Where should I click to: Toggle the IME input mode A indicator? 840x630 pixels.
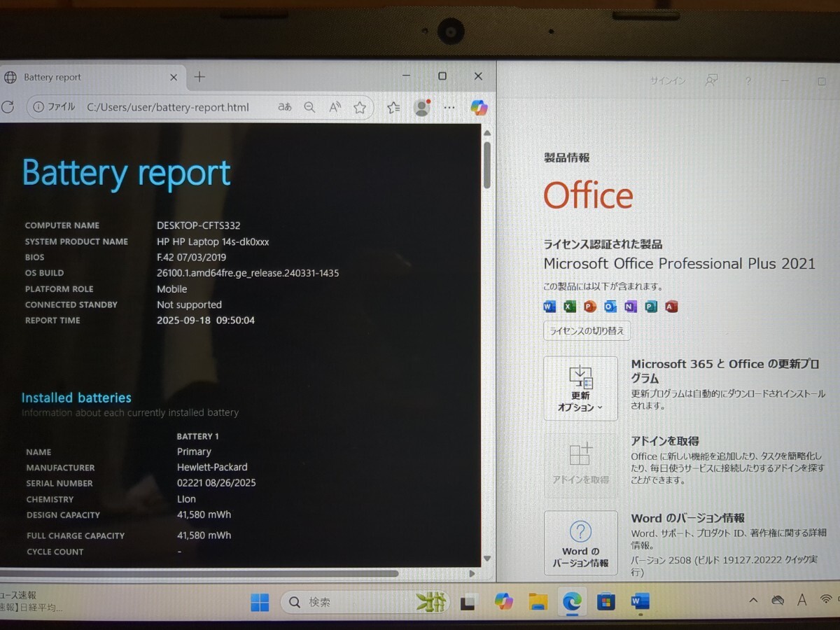click(802, 601)
